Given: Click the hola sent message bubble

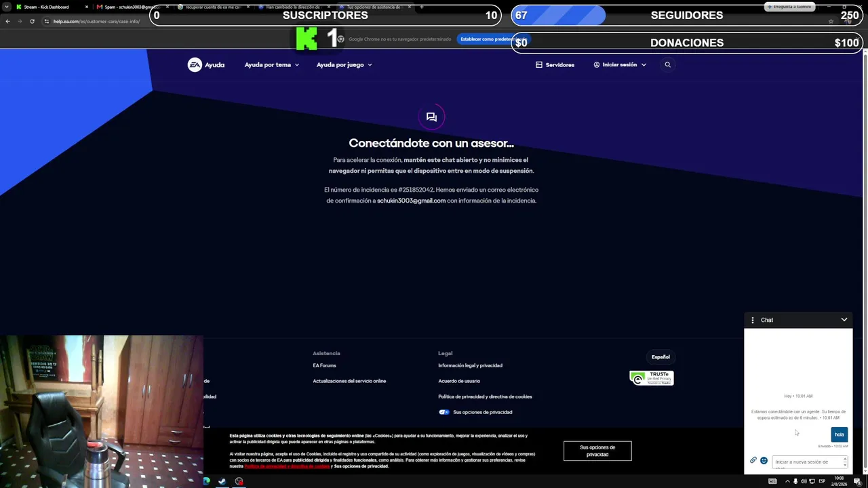Looking at the screenshot, I should [x=839, y=434].
